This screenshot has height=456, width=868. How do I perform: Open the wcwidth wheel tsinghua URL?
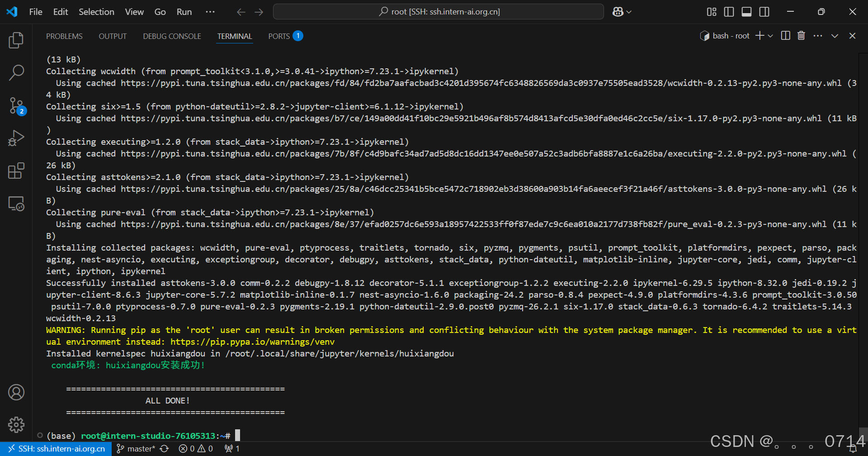pos(481,83)
